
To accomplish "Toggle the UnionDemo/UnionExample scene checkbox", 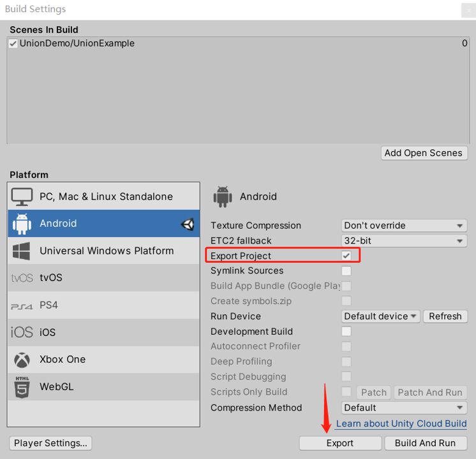I will (x=13, y=44).
